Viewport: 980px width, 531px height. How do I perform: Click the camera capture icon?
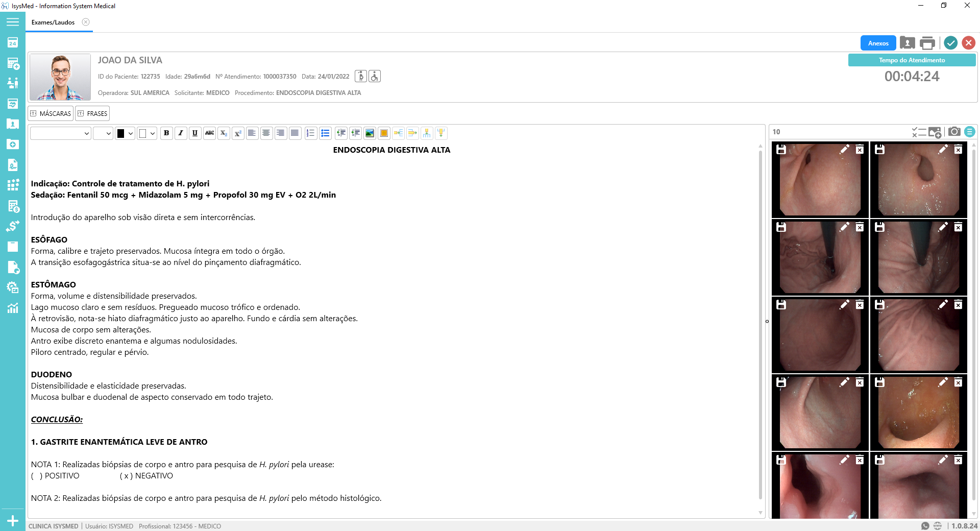point(954,132)
